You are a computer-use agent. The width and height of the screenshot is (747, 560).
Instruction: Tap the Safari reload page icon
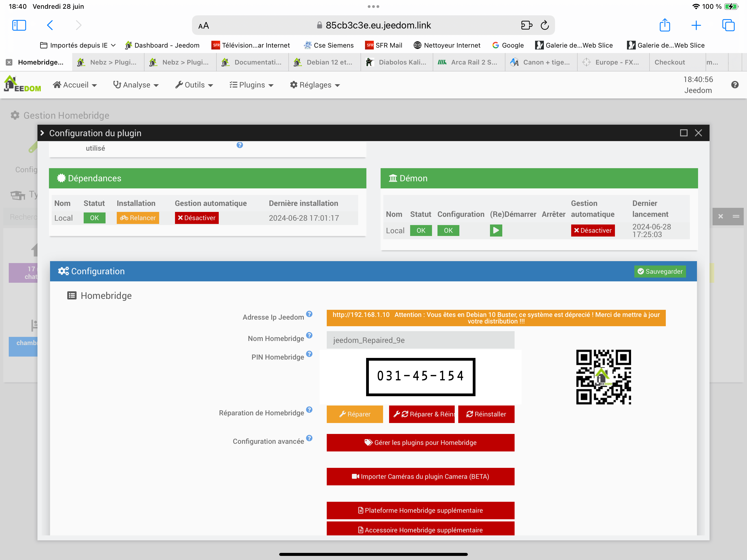click(544, 25)
